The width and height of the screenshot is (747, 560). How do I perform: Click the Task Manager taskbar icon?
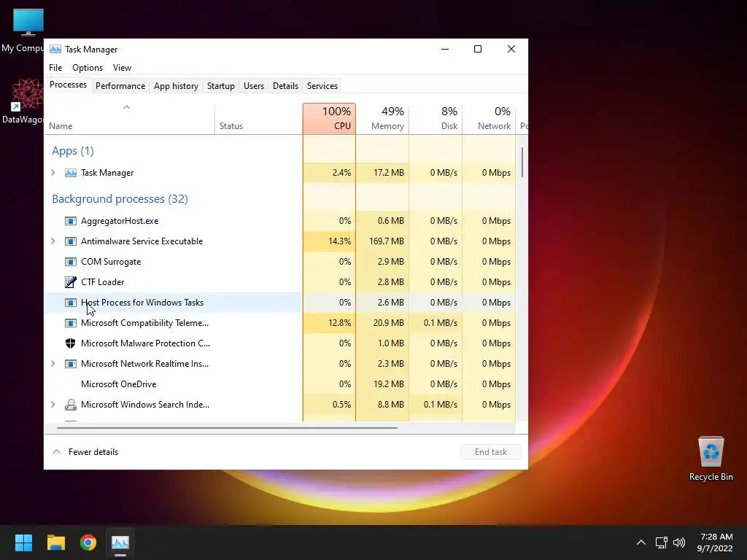point(120,542)
